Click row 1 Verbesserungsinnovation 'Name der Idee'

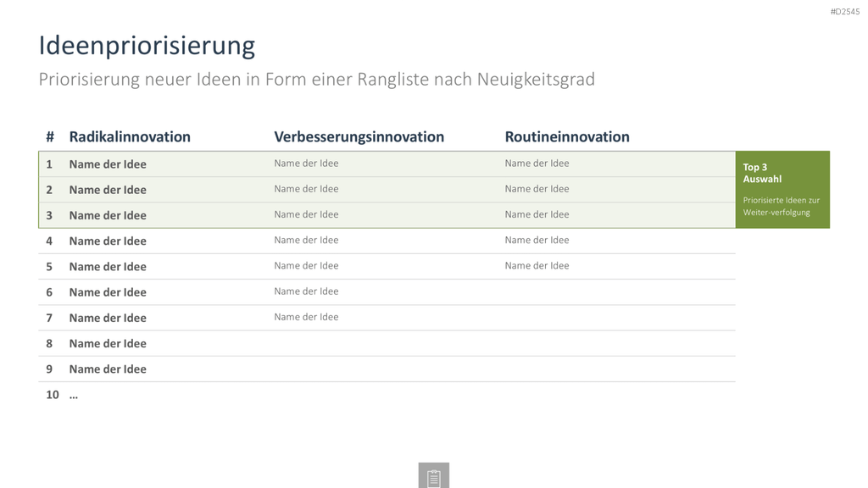306,164
